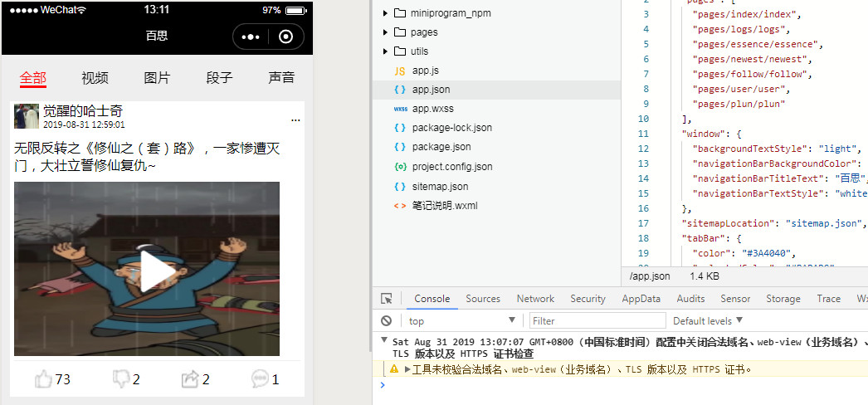The width and height of the screenshot is (868, 405).
Task: Click the braces icon next to package-lock.json
Action: (x=400, y=128)
